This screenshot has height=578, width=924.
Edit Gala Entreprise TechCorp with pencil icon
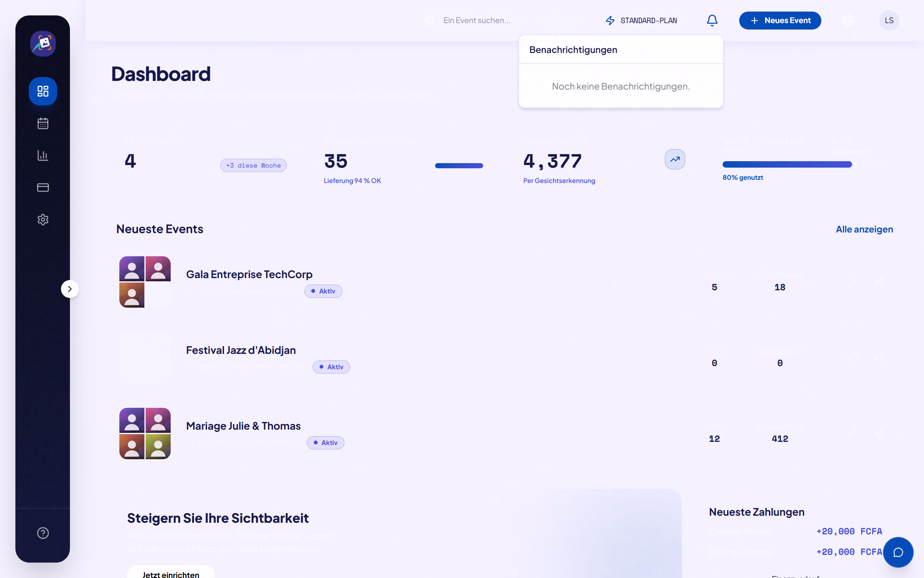click(x=852, y=282)
